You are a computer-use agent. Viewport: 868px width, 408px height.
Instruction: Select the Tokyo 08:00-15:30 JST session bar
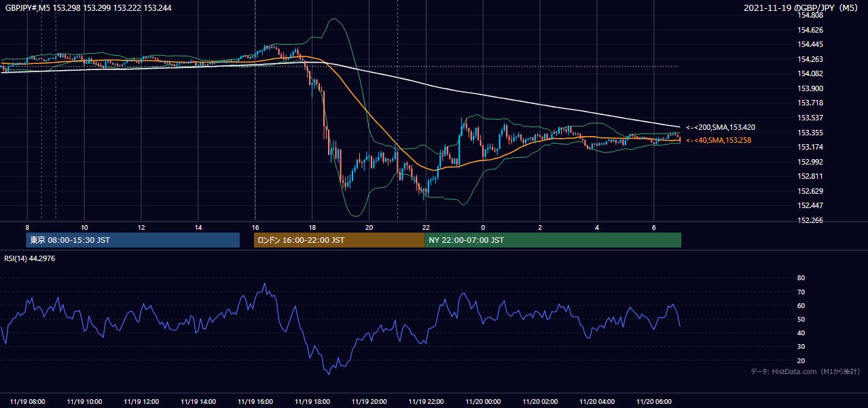[133, 240]
